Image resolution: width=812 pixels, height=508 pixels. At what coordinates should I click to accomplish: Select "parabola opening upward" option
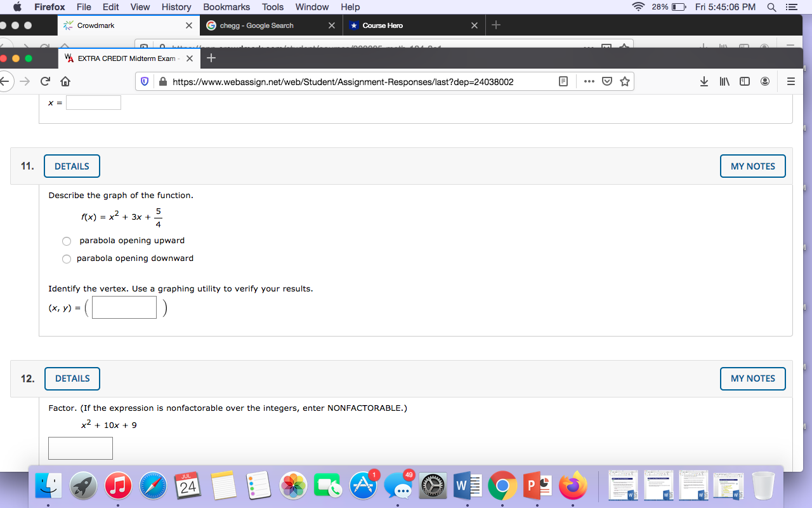67,241
